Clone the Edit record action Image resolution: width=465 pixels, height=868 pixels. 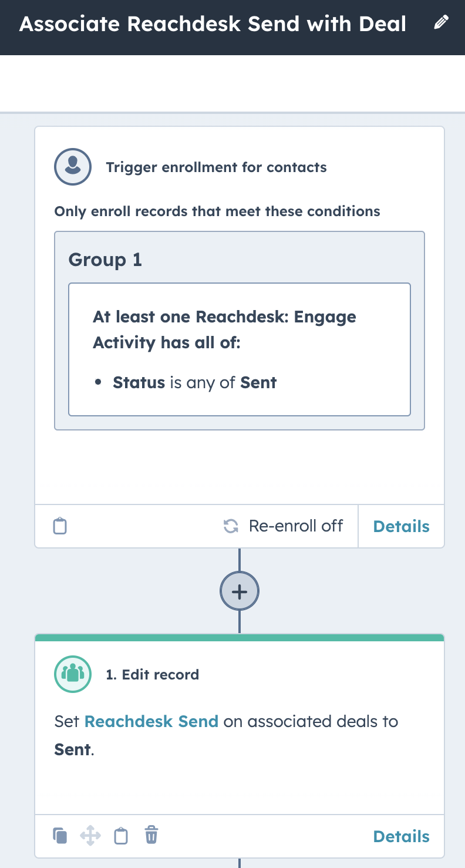coord(60,835)
